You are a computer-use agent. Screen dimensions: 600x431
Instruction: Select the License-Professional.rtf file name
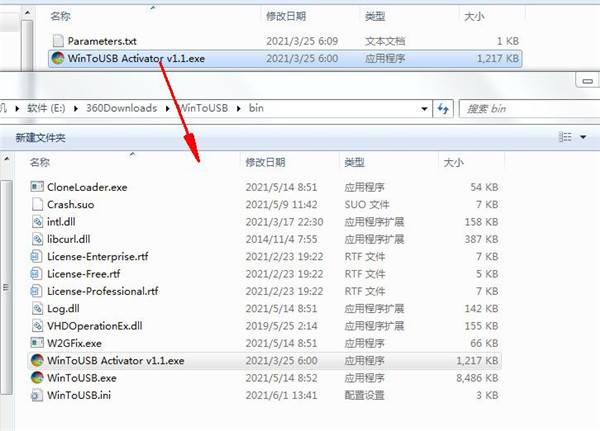pyautogui.click(x=103, y=291)
